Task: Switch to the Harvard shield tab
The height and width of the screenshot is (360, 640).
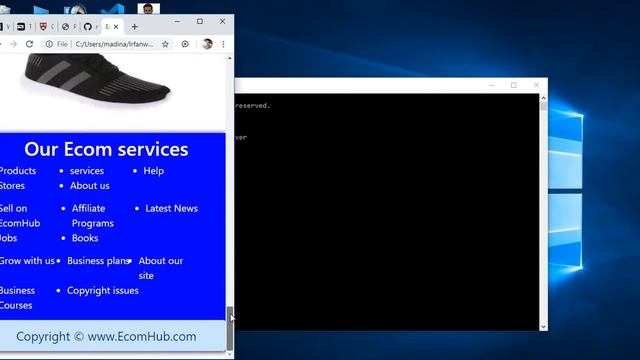Action: pos(43,27)
